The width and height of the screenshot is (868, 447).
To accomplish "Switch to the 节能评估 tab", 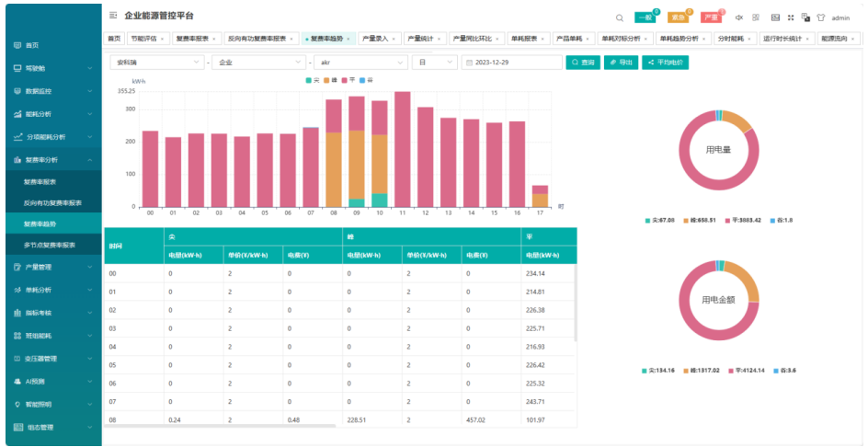I will click(x=146, y=40).
